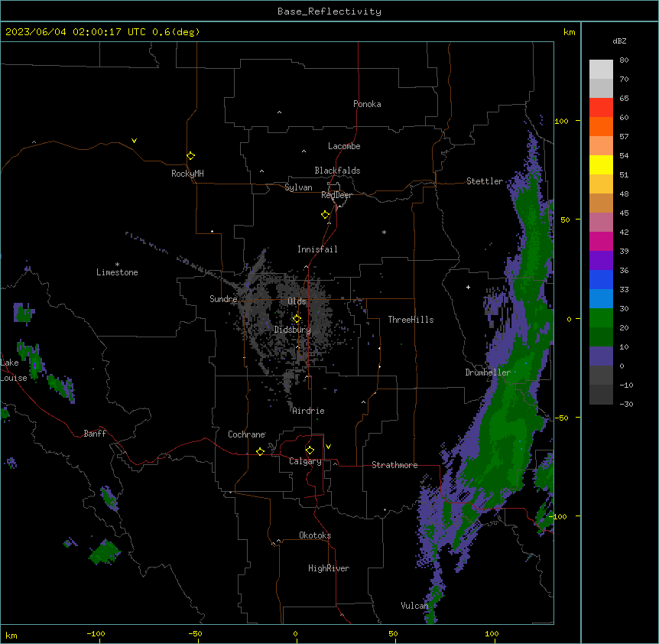Click the yellow V marker east of Calgary

(x=328, y=447)
